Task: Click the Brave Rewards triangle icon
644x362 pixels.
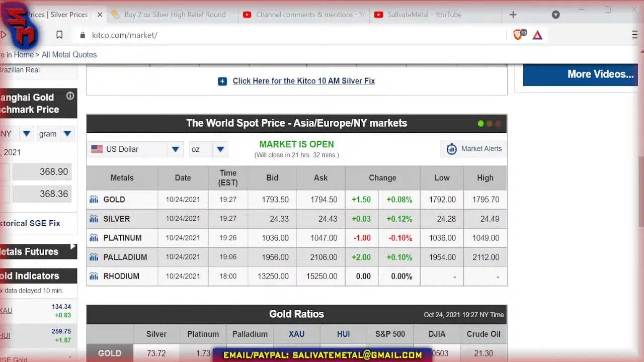Action: click(x=537, y=35)
